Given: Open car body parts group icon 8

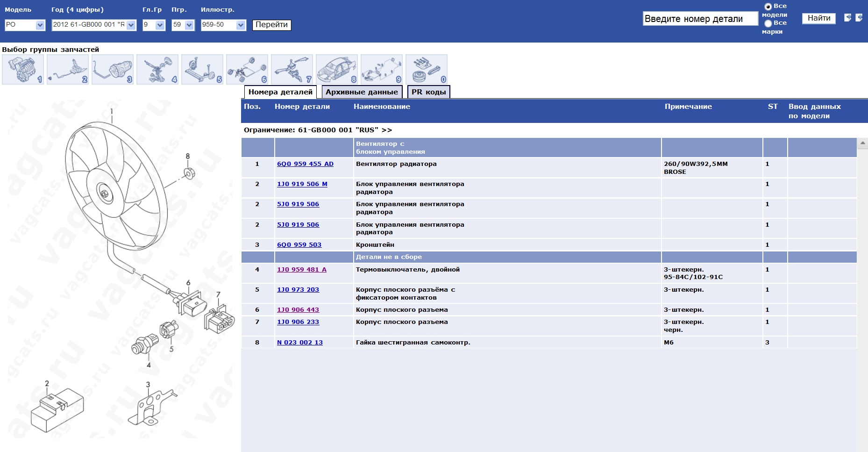Looking at the screenshot, I should (x=337, y=69).
